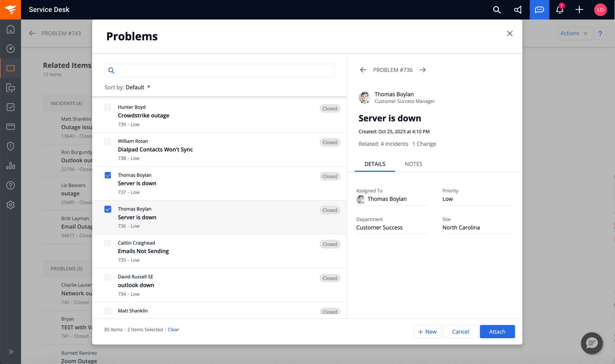Go to previous problem with the left arrow
615x364 pixels.
(x=363, y=70)
